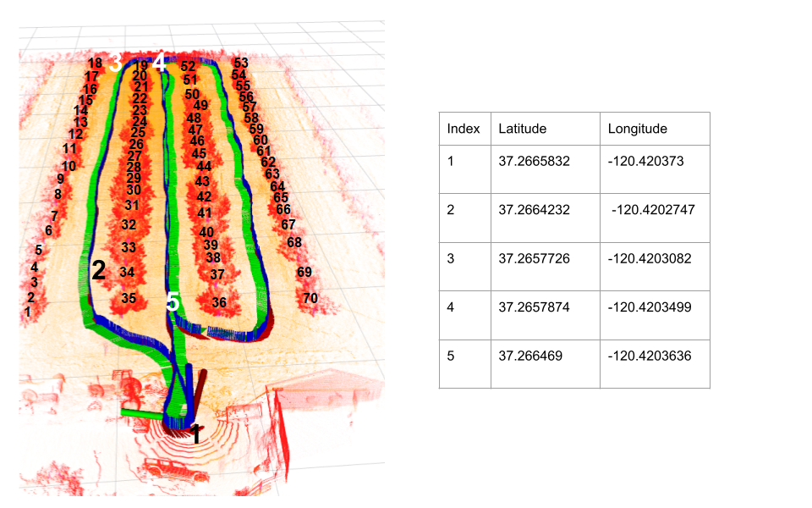812x508 pixels.
Task: Select latitude value 37.266469
Action: (x=530, y=356)
